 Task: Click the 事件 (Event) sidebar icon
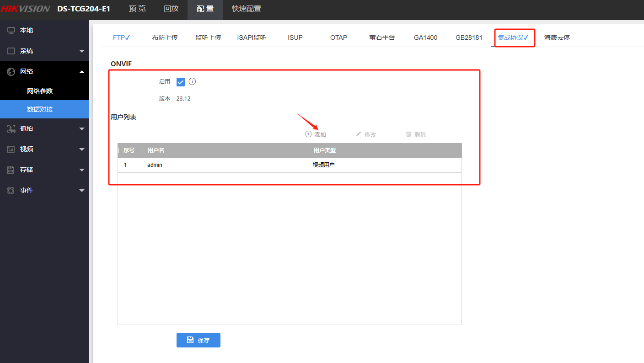pyautogui.click(x=11, y=190)
